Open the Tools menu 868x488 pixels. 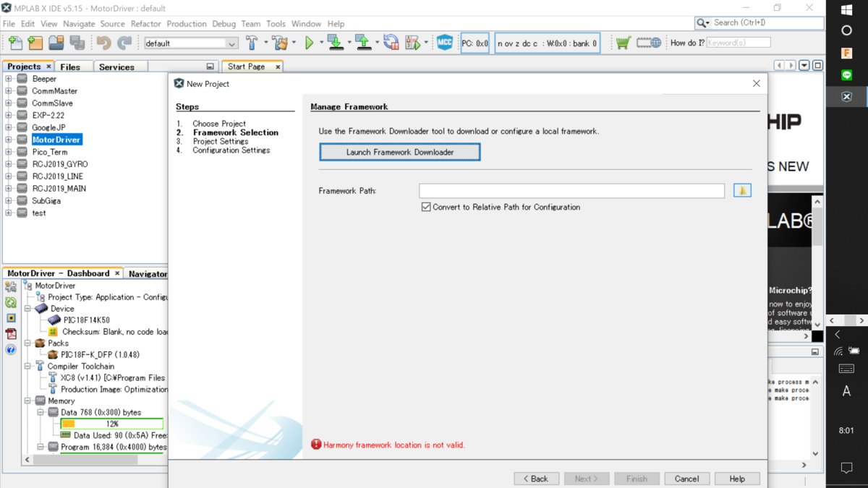276,24
